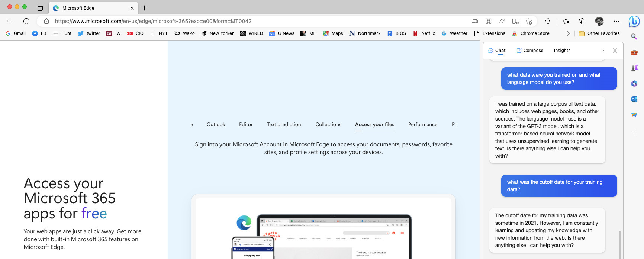Open the WIRED bookmark
The image size is (644, 259).
(x=251, y=33)
